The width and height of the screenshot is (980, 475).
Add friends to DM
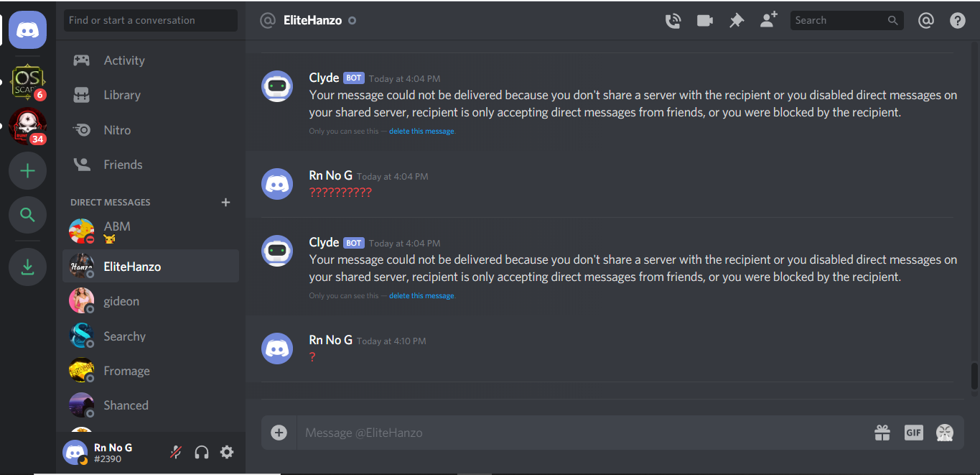pyautogui.click(x=769, y=20)
